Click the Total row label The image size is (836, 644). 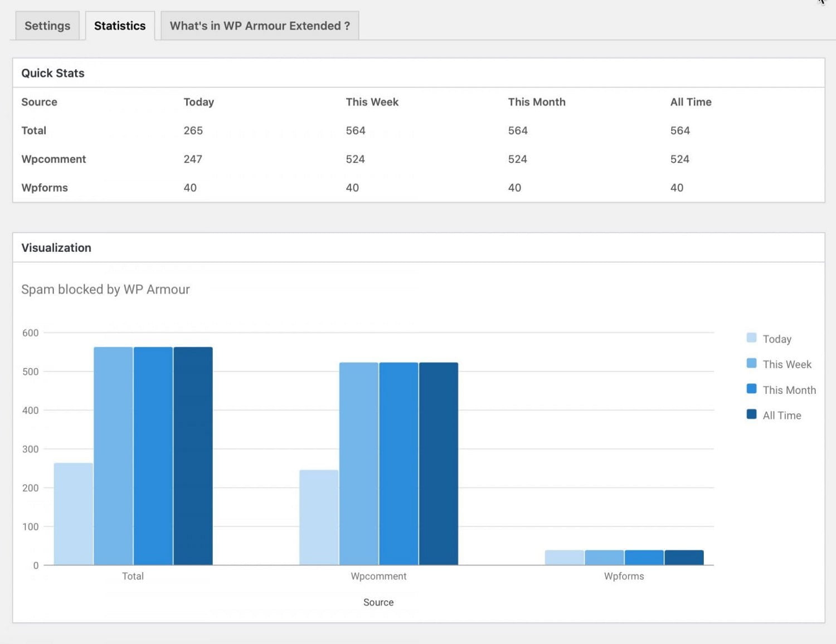pyautogui.click(x=33, y=130)
